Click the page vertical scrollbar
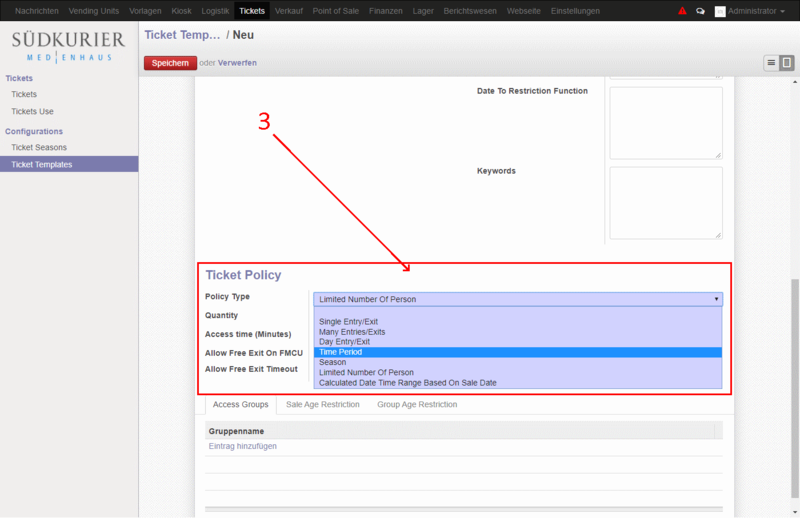Screen dimensions: 800x518 (x=794, y=388)
